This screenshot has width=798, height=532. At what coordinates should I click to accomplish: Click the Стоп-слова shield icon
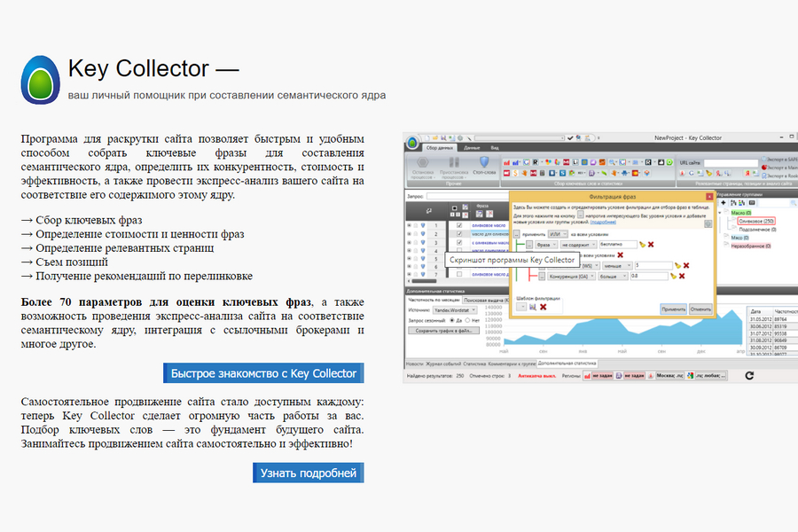click(484, 160)
